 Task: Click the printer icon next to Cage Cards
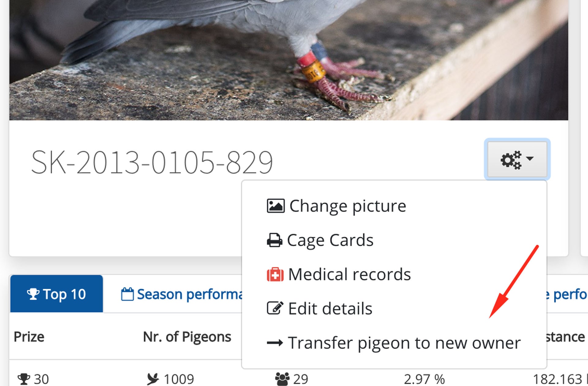coord(275,240)
